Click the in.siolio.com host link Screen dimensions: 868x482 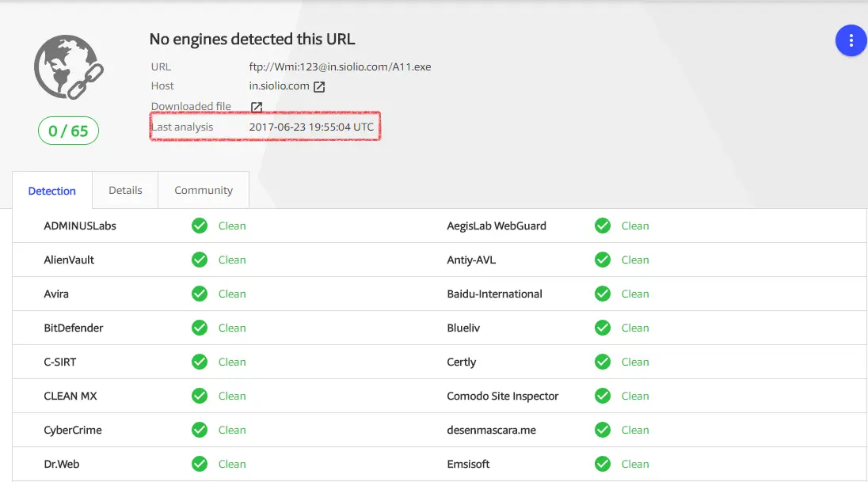tap(279, 86)
